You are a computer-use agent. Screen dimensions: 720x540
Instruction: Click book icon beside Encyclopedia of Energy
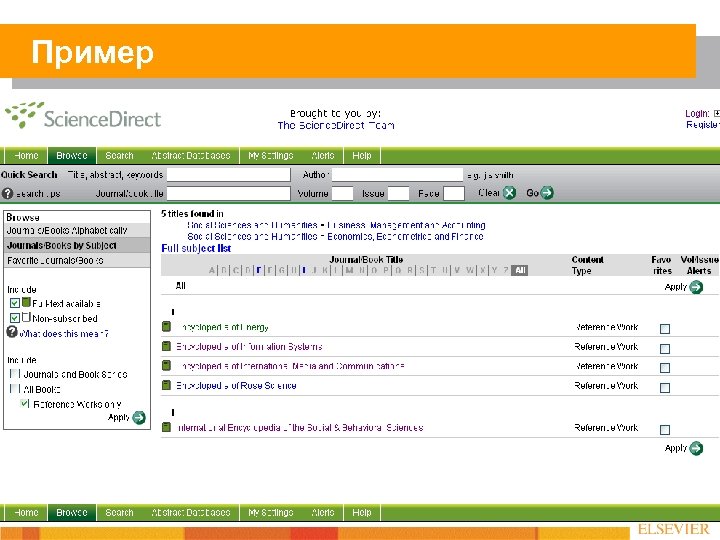(166, 326)
